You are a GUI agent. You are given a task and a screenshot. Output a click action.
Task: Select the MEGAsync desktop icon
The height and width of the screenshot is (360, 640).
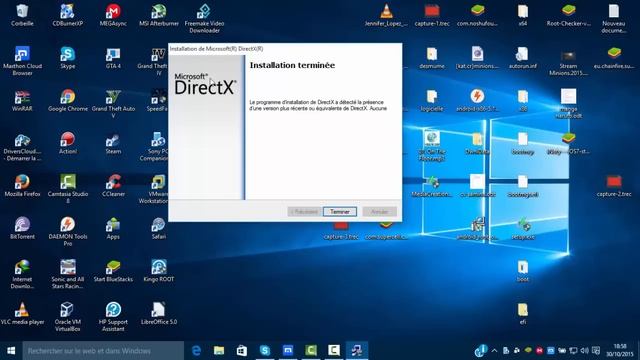[113, 15]
